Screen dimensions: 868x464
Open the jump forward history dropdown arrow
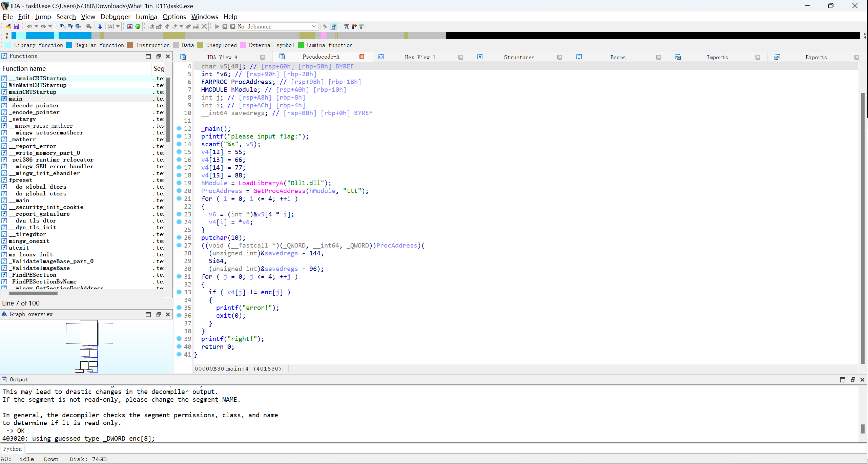[50, 26]
